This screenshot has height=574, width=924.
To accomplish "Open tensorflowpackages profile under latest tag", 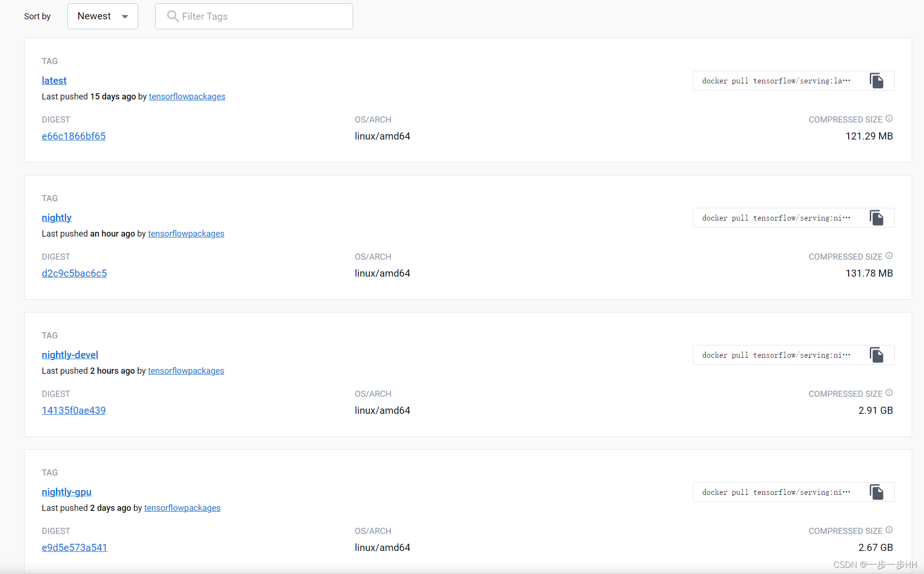I will 187,97.
